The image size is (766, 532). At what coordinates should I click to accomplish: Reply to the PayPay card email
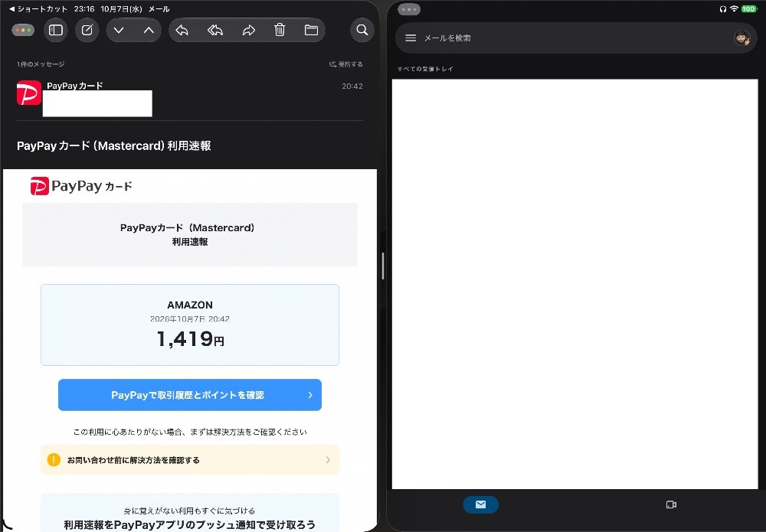(182, 31)
